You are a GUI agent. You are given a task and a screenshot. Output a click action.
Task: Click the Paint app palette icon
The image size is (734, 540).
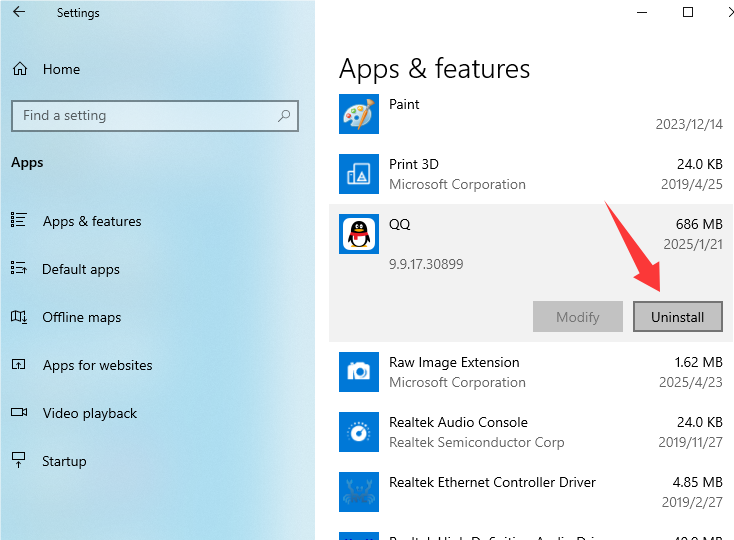pos(358,114)
